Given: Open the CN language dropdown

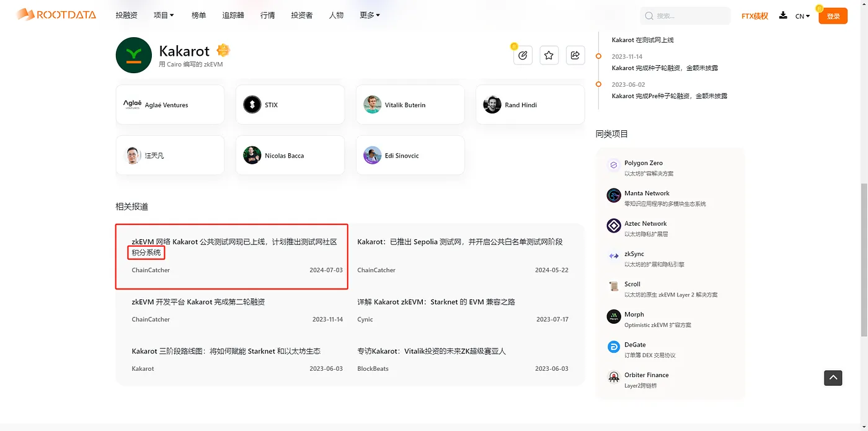Looking at the screenshot, I should (802, 16).
